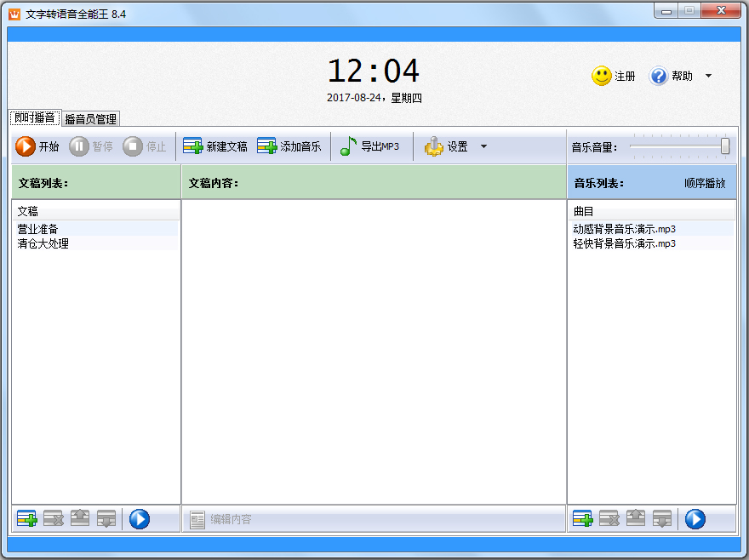Click the app logo in the title bar

(14, 14)
